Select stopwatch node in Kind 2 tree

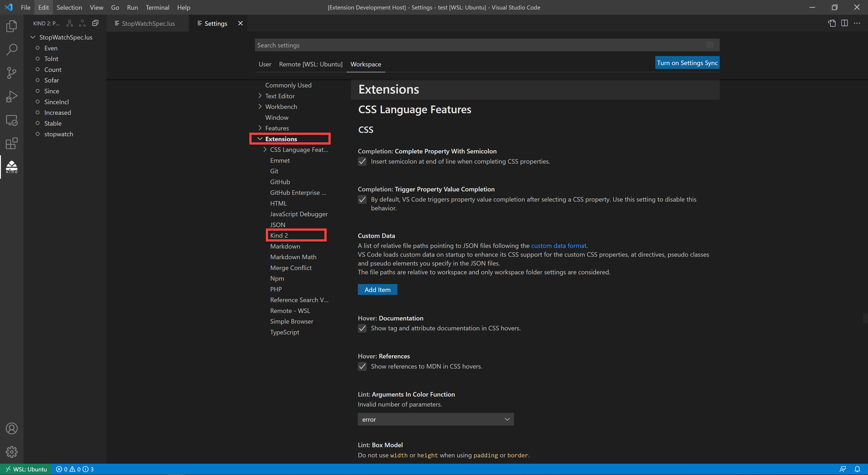click(59, 134)
